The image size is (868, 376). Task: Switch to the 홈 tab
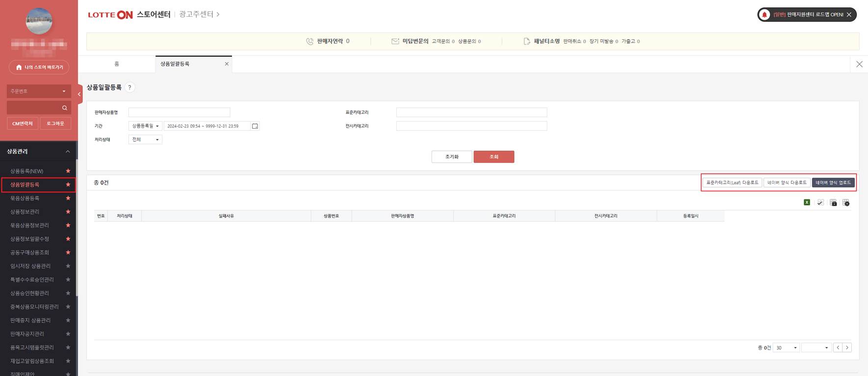(117, 64)
